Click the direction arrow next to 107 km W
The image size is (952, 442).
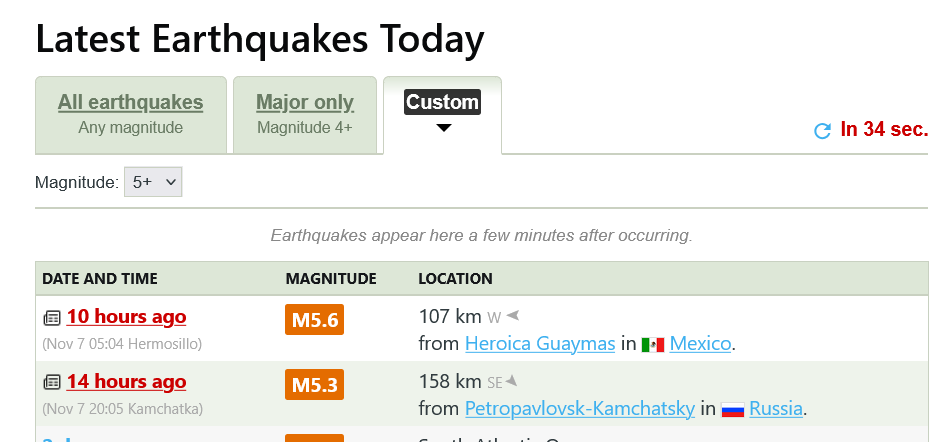(513, 316)
